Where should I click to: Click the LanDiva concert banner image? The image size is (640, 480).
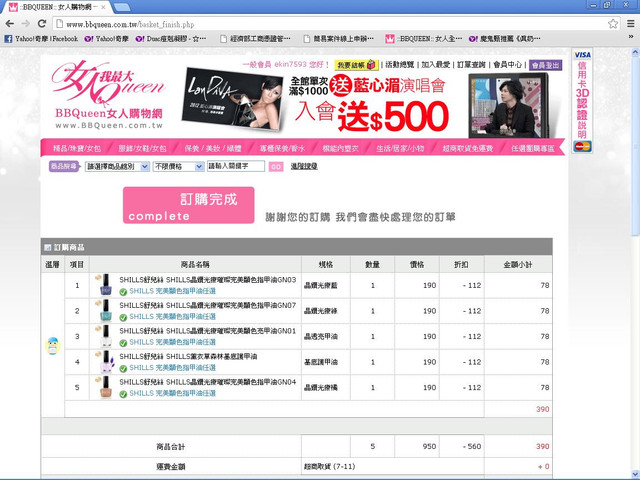[x=232, y=99]
